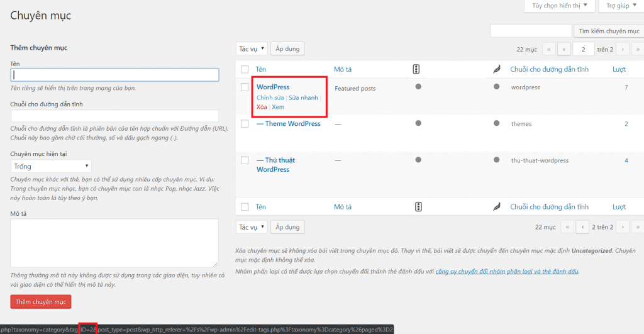
Task: Click the SEO traffic-light icon in the bottom header
Action: tap(418, 207)
